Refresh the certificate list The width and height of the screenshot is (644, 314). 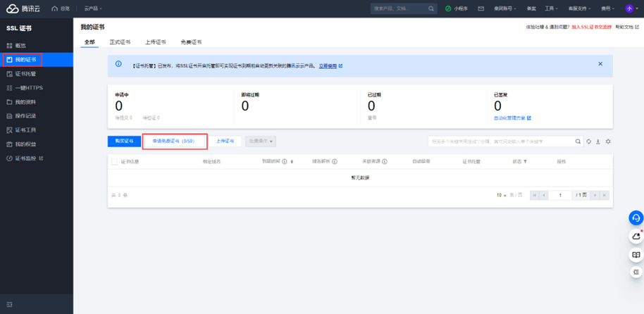click(588, 142)
